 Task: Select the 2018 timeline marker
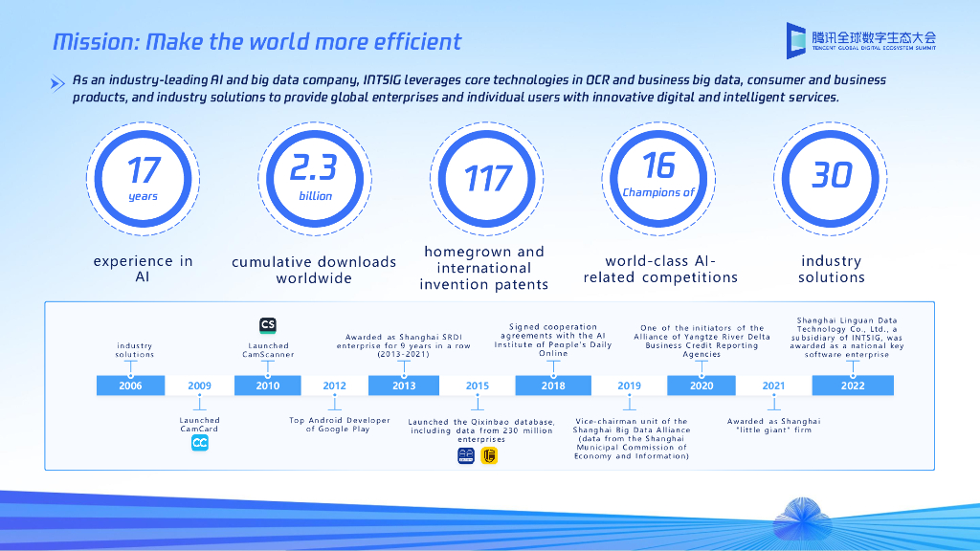553,386
